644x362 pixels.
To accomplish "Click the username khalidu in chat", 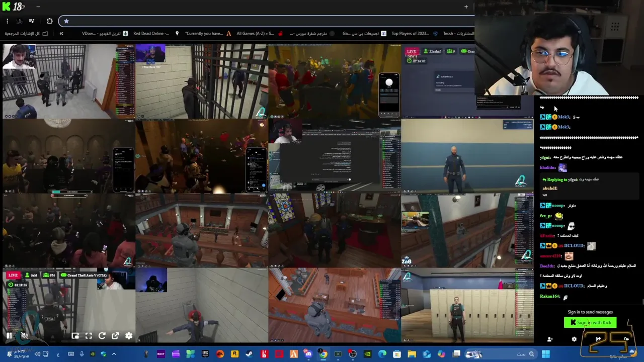I will [547, 167].
